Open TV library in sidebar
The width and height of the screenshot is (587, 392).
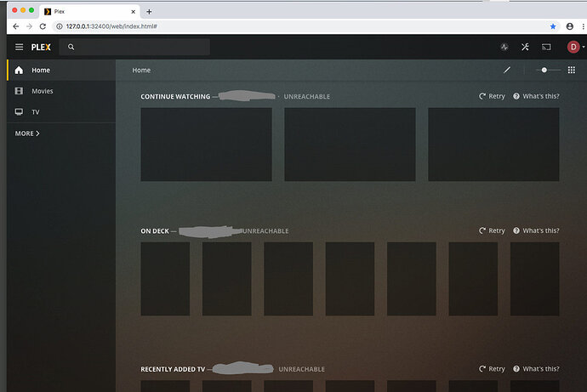61,112
